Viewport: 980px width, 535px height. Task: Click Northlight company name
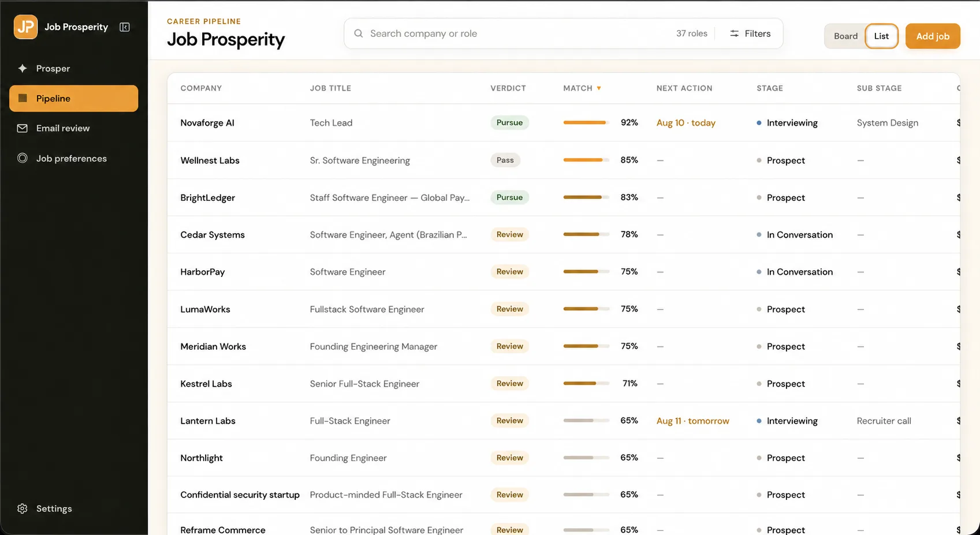(x=202, y=458)
